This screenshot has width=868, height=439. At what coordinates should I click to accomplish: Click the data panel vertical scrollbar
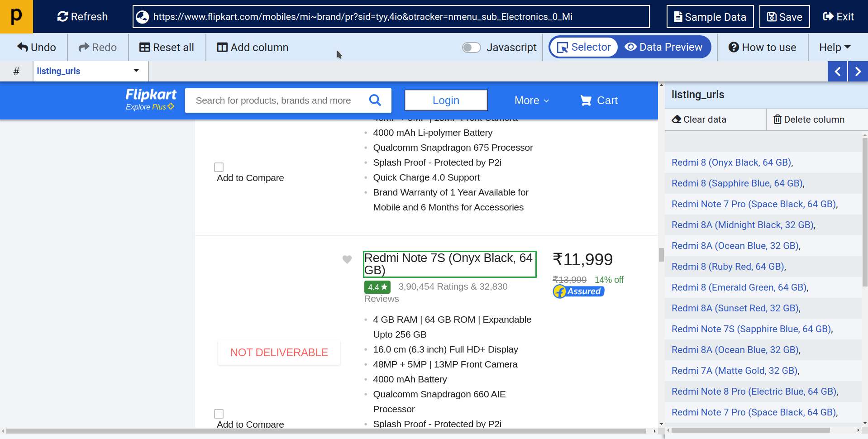865,212
